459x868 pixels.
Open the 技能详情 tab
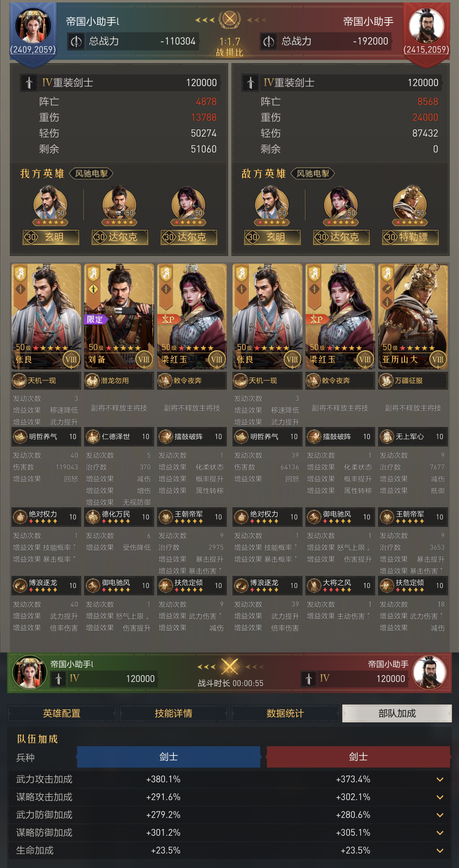click(173, 713)
